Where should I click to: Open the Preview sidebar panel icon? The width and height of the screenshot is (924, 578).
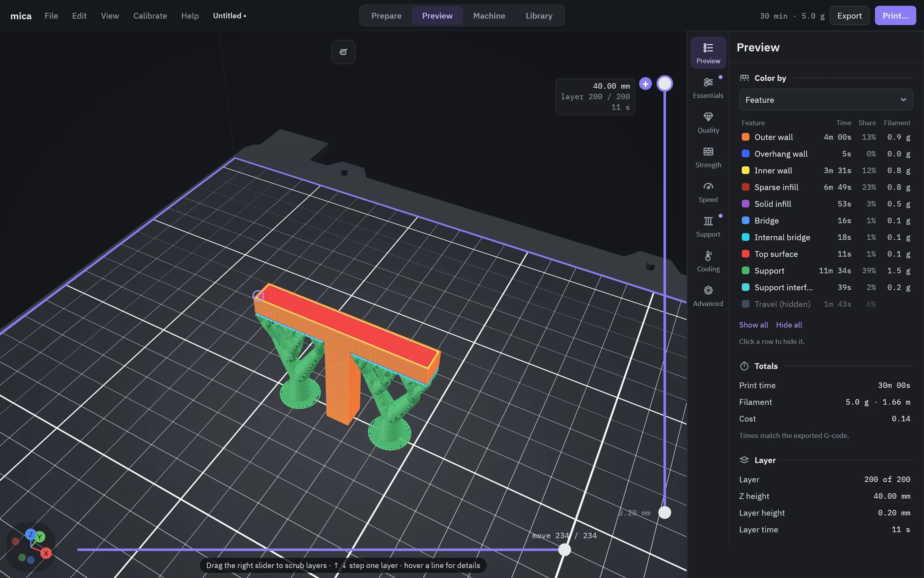coord(708,53)
